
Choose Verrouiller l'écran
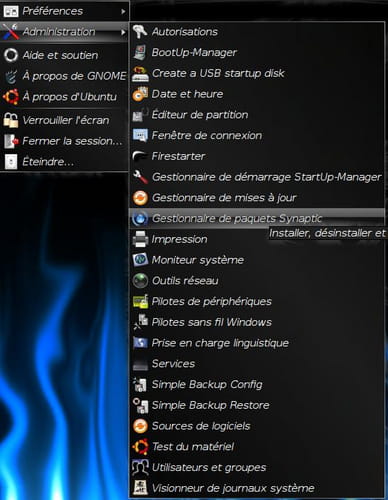(64, 120)
